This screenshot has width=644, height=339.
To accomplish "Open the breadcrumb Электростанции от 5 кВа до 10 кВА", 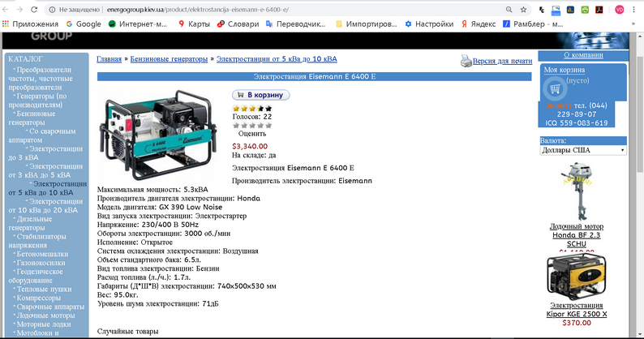I will (x=277, y=59).
